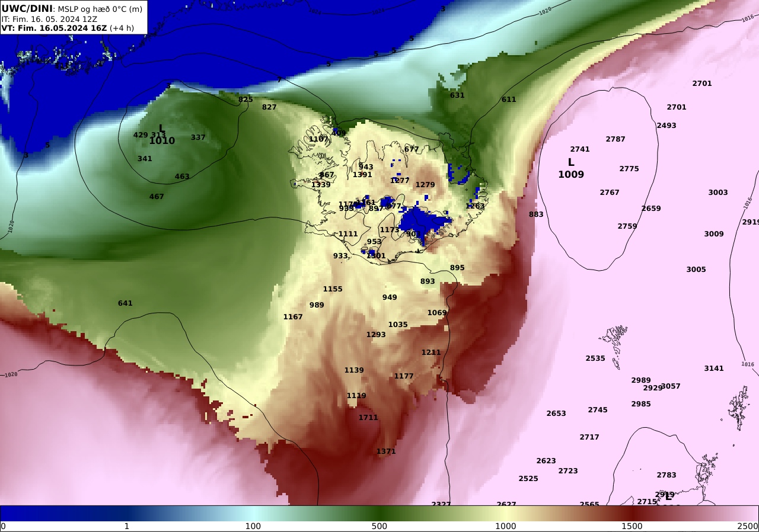Click the freezing level value 827
This screenshot has width=759, height=532.
pos(269,107)
